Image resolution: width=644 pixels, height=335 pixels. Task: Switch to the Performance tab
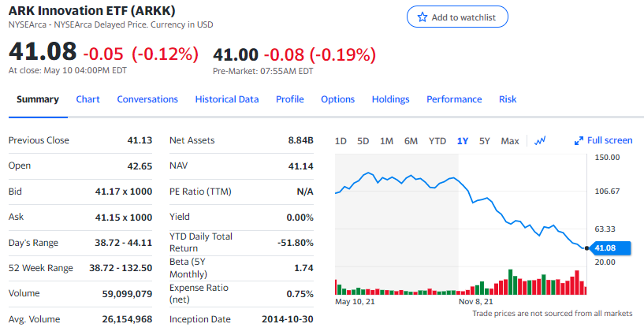pyautogui.click(x=454, y=99)
